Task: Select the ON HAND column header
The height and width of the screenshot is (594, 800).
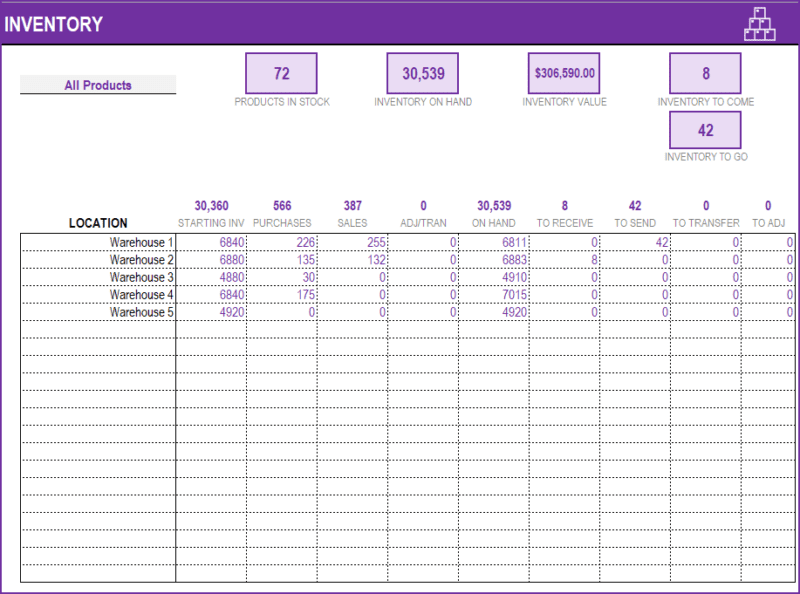Action: coord(493,223)
